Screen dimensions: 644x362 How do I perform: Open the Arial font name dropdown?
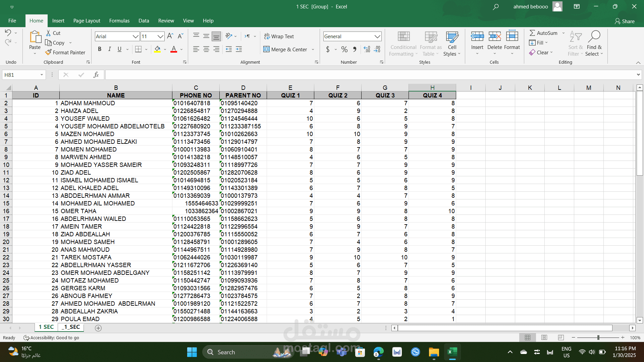136,36
